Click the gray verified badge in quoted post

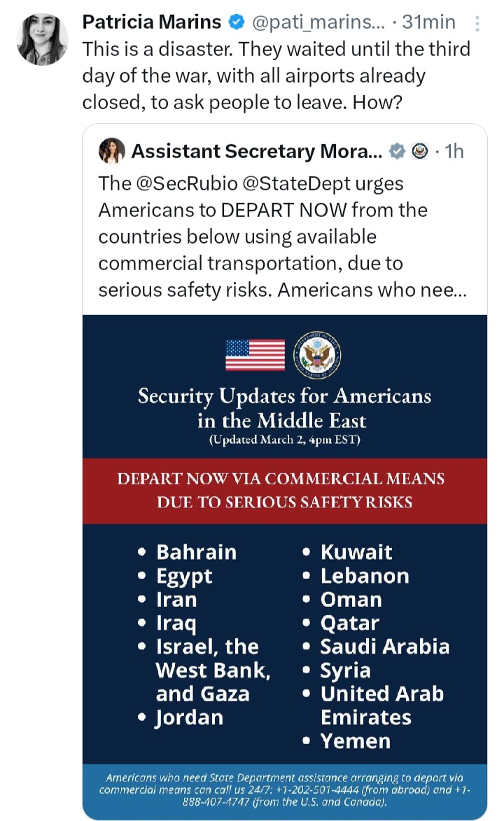pos(397,151)
